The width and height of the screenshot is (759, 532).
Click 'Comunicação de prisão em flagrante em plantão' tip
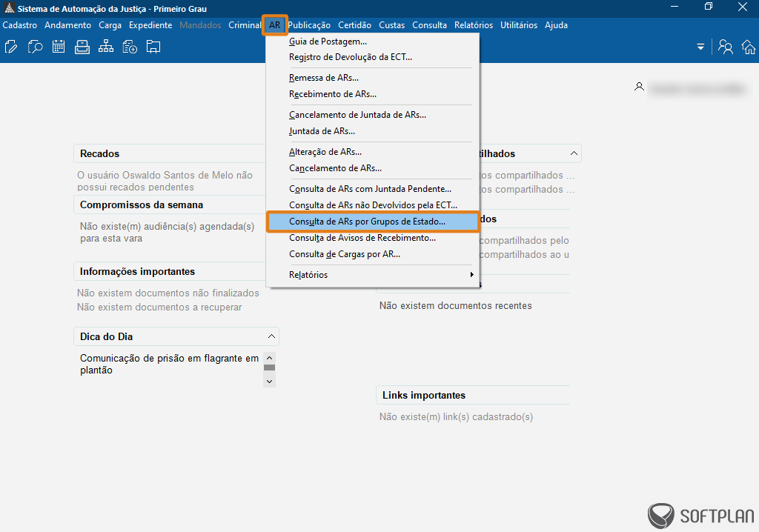coord(170,364)
